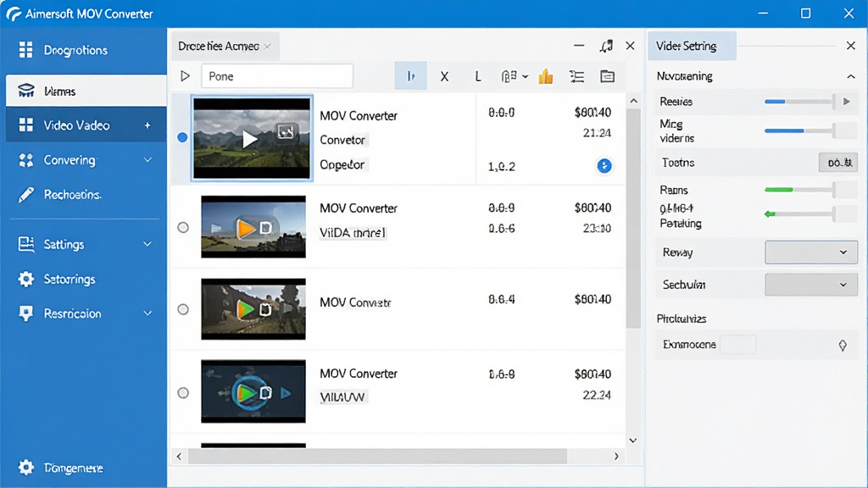Viewport: 868px width, 488px height.
Task: Click the Convering four-dots icon
Action: pos(25,160)
